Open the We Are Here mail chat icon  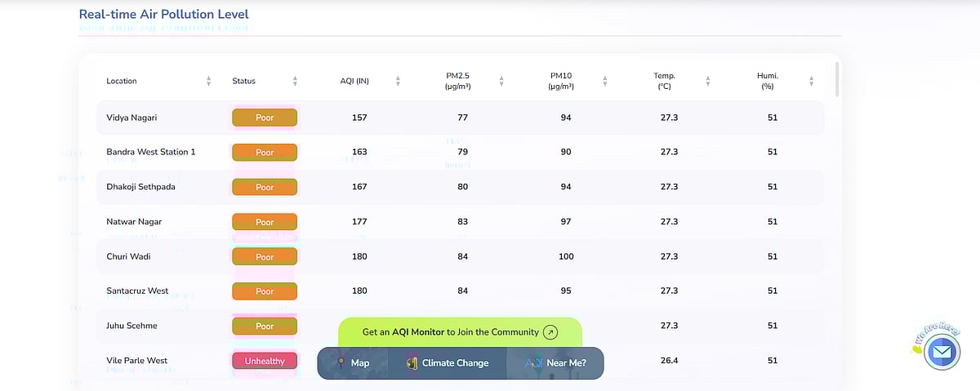pos(942,352)
